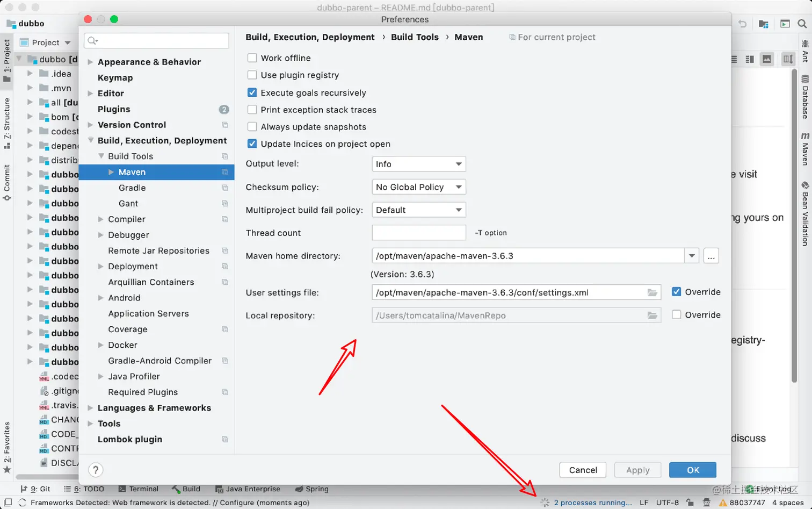Screen dimensions: 812x509
Task: Click the LF line separator status item
Action: [644, 503]
